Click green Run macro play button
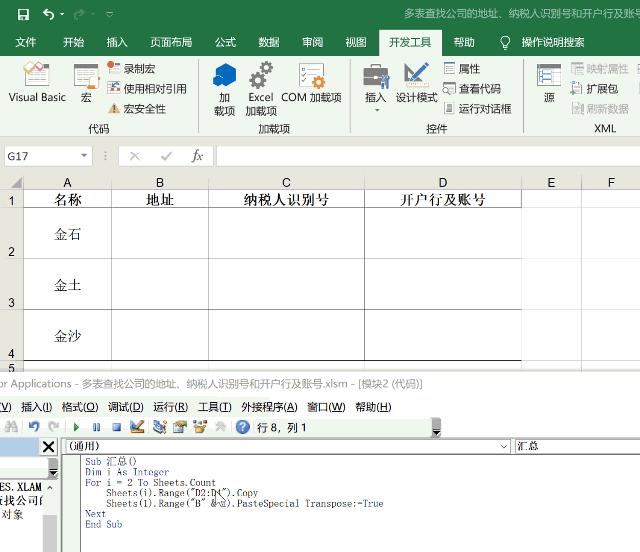Viewport: 640px width, 552px height. [x=76, y=427]
